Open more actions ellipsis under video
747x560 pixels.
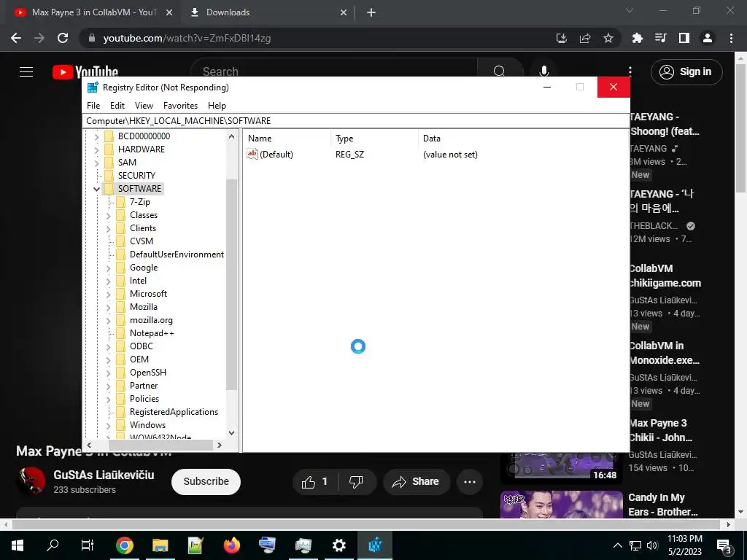470,482
